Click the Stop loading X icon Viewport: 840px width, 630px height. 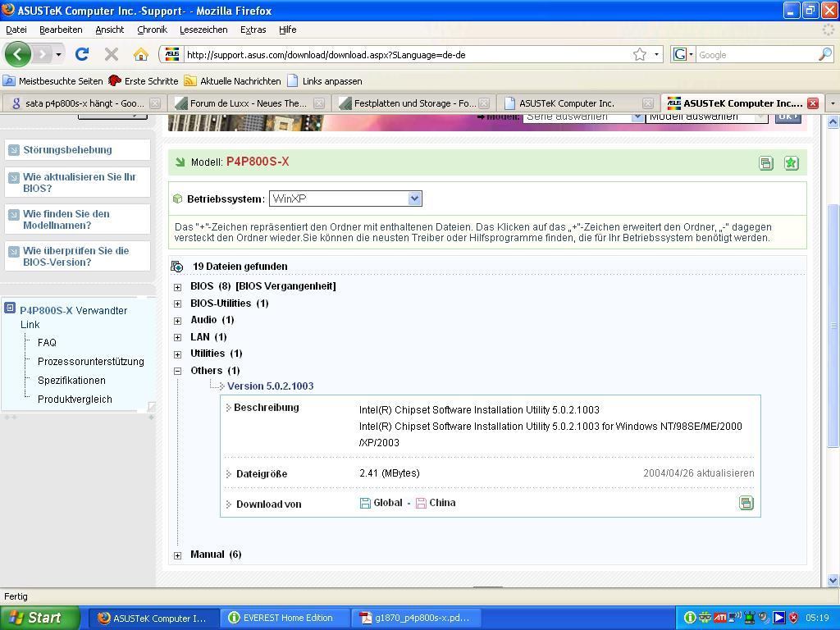[112, 54]
